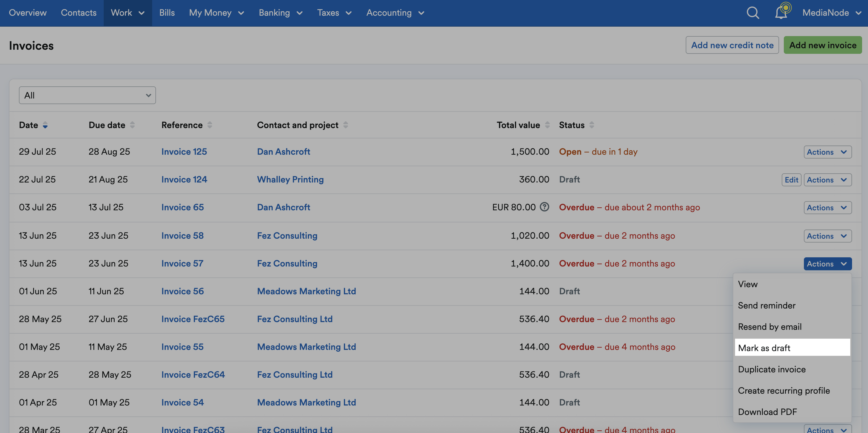Click the 1,500.00 total value cell

click(530, 151)
